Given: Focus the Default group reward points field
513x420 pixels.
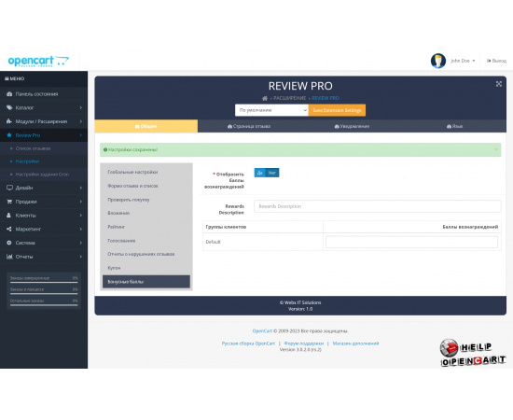Looking at the screenshot, I should (412, 242).
